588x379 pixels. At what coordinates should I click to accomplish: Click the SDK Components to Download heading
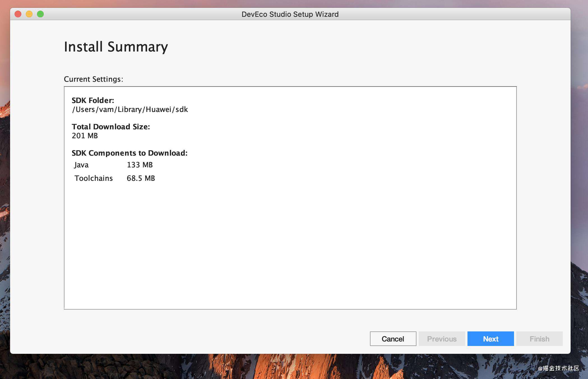tap(129, 153)
